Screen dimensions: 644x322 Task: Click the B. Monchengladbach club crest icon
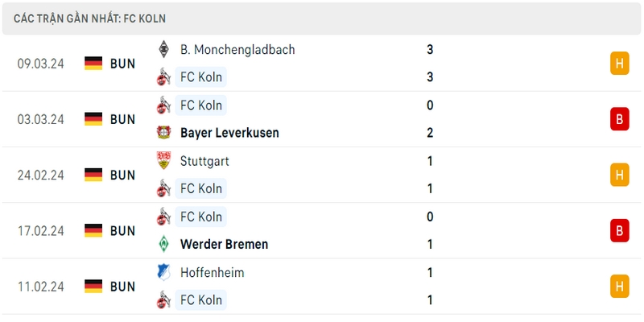pyautogui.click(x=163, y=50)
